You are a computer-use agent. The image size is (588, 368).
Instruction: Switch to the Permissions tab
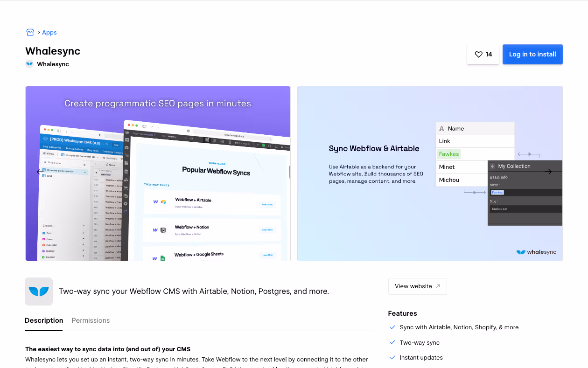(x=91, y=320)
